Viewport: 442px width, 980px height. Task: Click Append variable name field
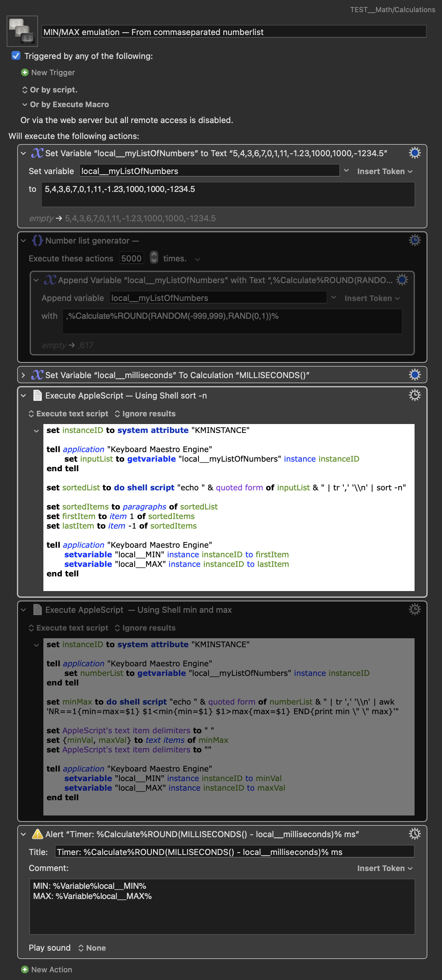(x=218, y=297)
